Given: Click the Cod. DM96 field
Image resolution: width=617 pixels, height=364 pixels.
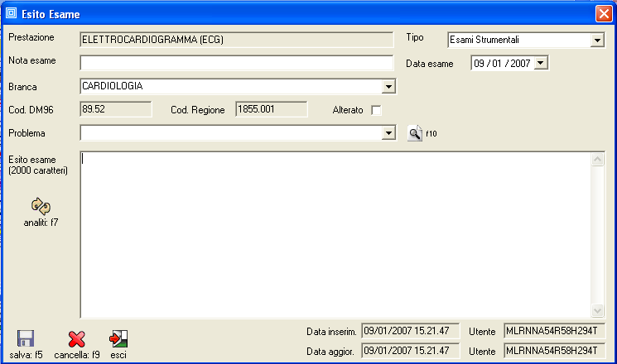Looking at the screenshot, I should tap(115, 108).
